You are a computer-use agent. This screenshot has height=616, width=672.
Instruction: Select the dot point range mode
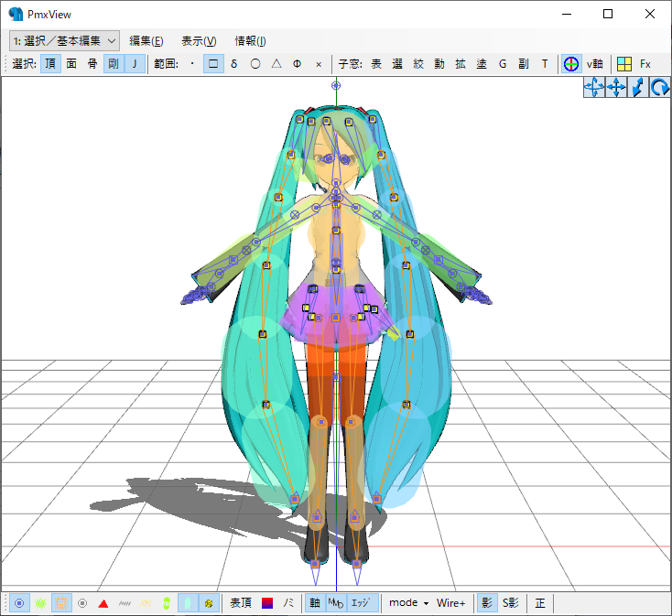[x=192, y=64]
